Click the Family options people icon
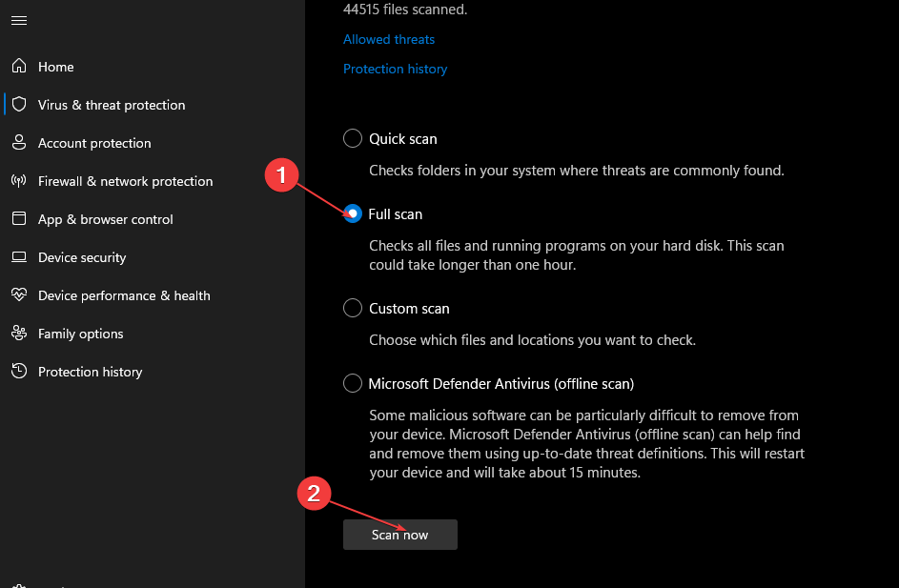This screenshot has width=899, height=588. click(18, 334)
